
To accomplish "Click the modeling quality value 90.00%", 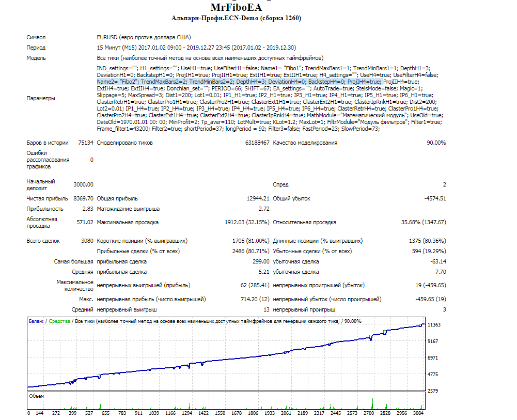I will 436,143.
